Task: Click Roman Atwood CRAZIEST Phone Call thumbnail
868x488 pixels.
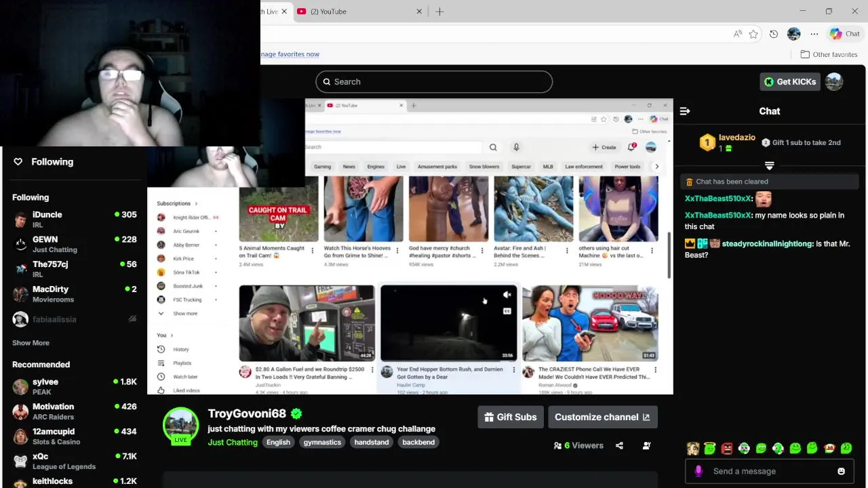Action: coord(590,323)
